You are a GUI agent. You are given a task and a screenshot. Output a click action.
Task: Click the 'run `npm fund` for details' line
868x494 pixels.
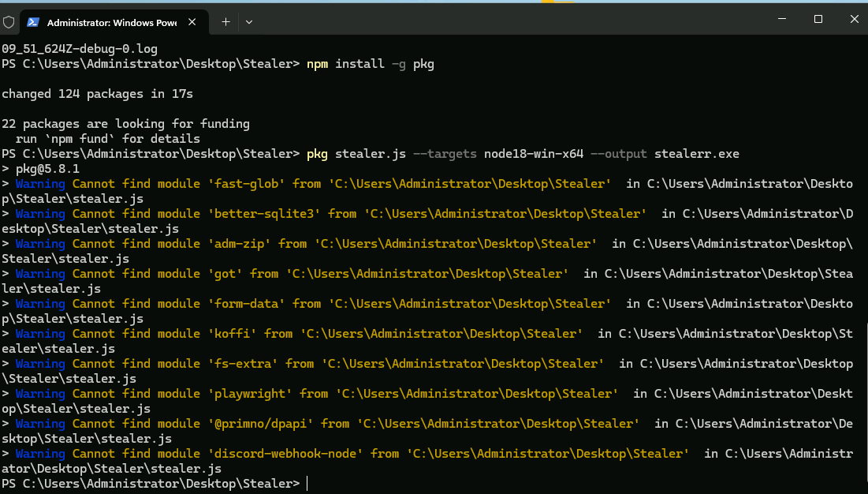tap(108, 138)
